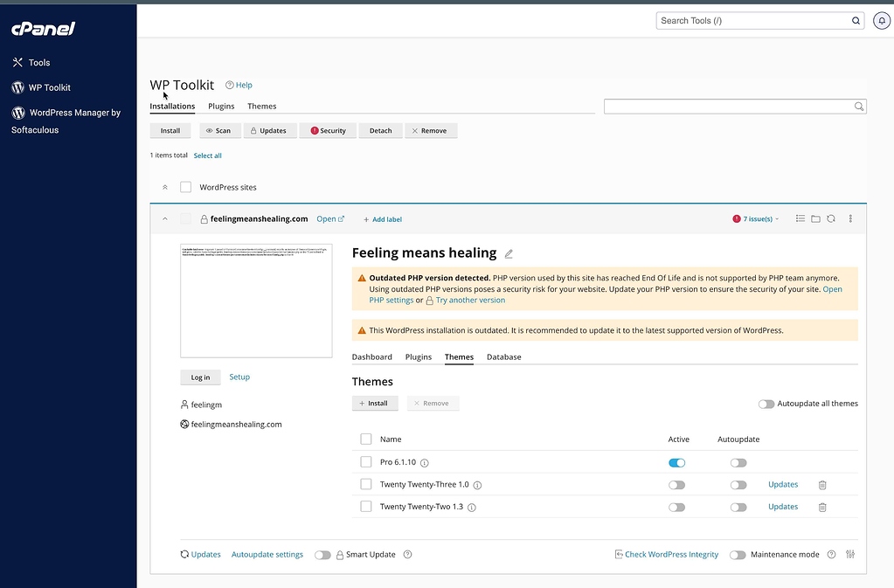Open maintenance mode settings sliders icon
This screenshot has height=588, width=894.
tap(849, 554)
